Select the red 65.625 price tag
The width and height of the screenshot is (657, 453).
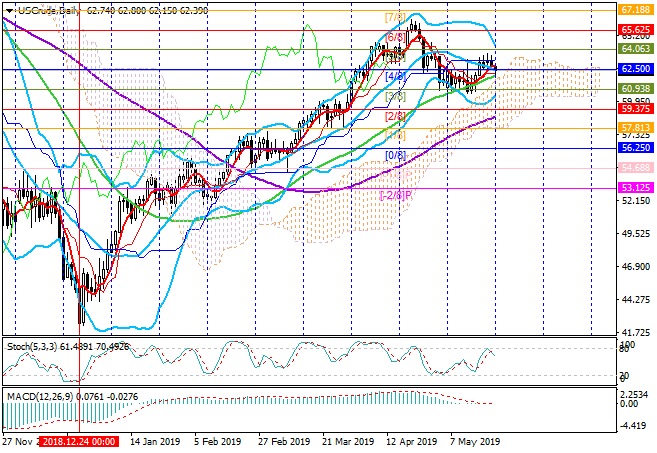point(636,30)
